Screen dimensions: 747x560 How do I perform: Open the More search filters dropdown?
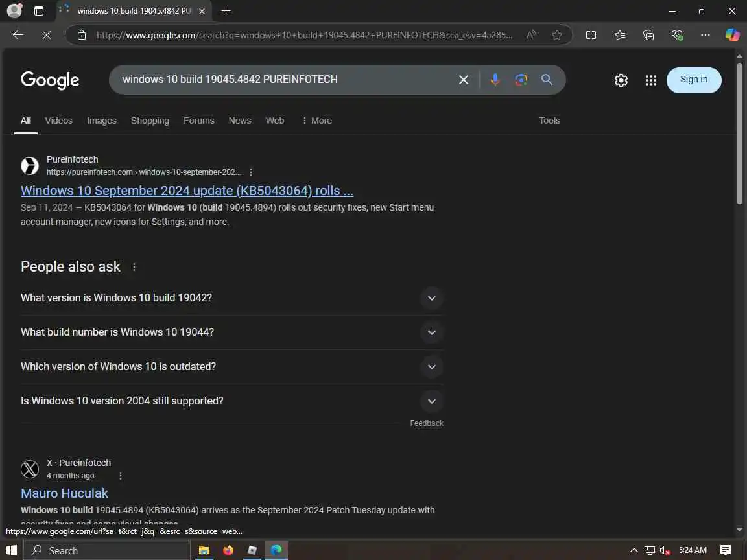point(317,121)
